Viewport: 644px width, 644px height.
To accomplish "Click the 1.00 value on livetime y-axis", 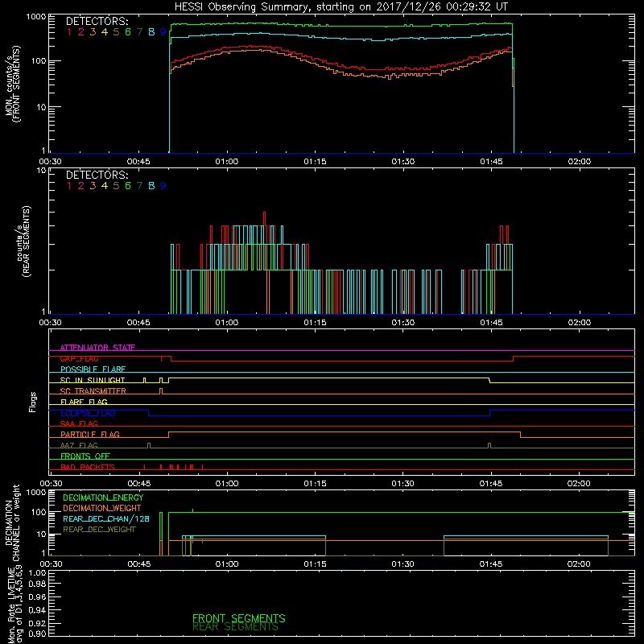I will (37, 573).
